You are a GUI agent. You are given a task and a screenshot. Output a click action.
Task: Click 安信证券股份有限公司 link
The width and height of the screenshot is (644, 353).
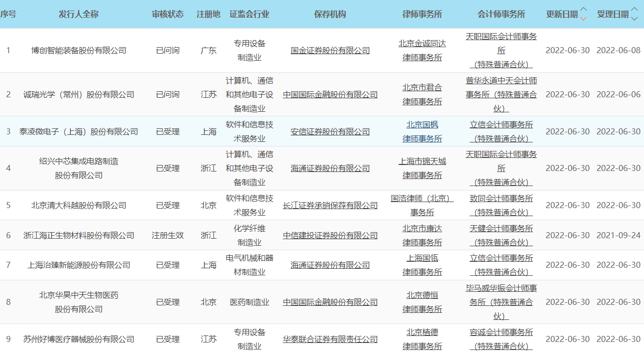[330, 132]
